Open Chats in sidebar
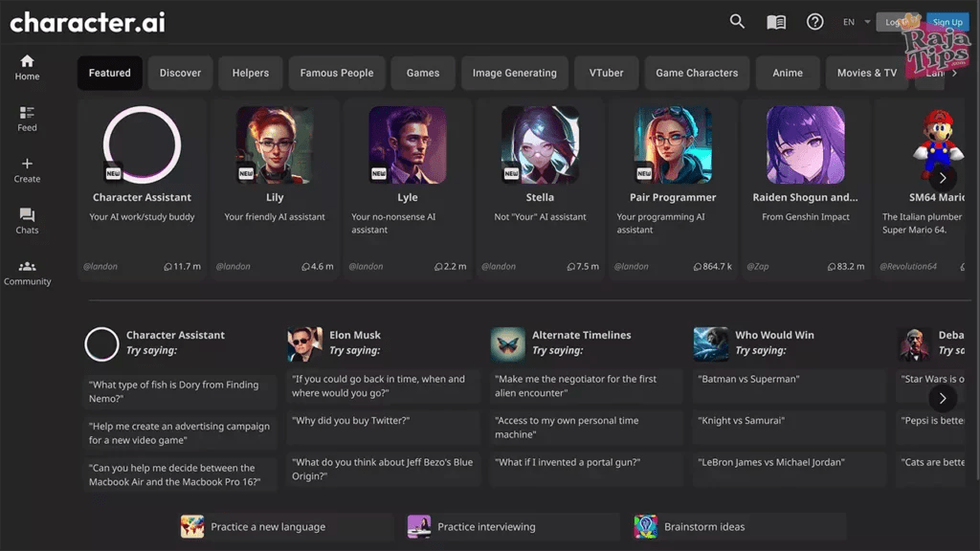Viewport: 980px width, 551px height. pos(27,221)
